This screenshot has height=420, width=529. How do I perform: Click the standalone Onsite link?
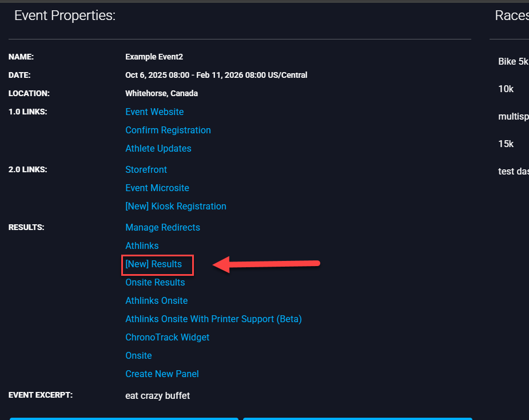click(x=138, y=356)
